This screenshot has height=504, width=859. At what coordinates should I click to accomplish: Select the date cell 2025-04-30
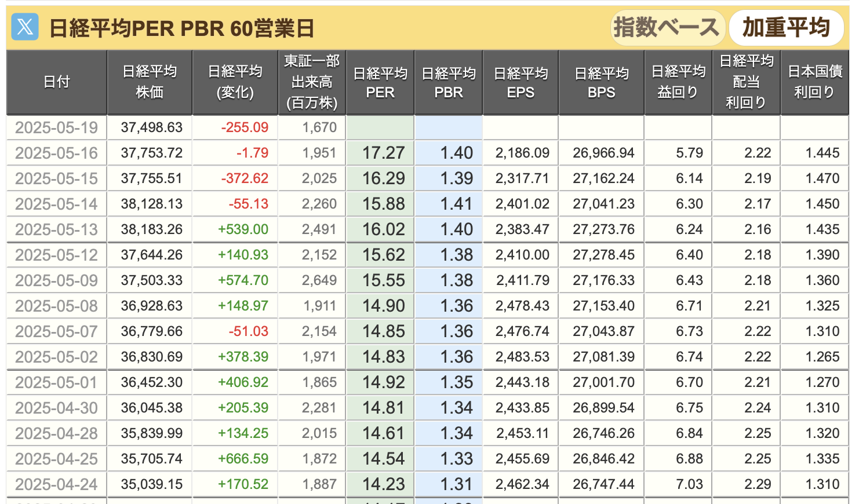[57, 408]
